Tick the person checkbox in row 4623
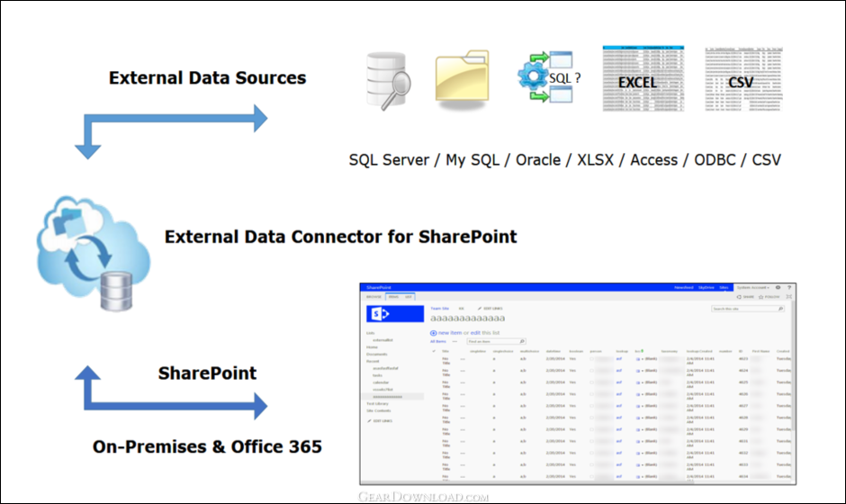Screen dimensions: 846x504 [592, 359]
